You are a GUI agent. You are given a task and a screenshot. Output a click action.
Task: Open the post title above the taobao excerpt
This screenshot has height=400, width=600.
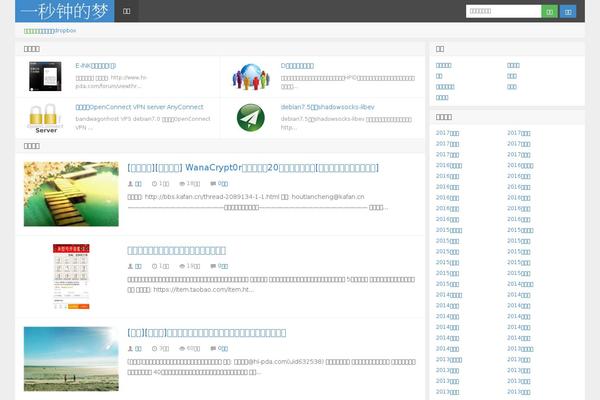[x=176, y=250]
